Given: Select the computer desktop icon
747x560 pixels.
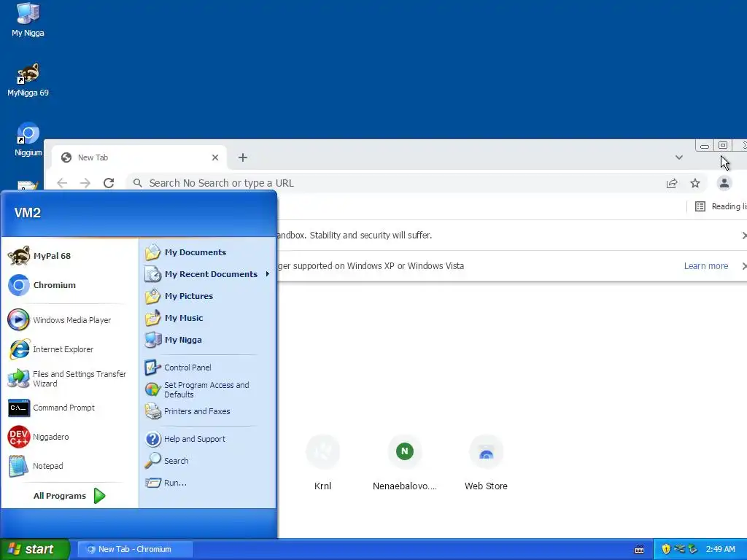Looking at the screenshot, I should click(x=28, y=20).
